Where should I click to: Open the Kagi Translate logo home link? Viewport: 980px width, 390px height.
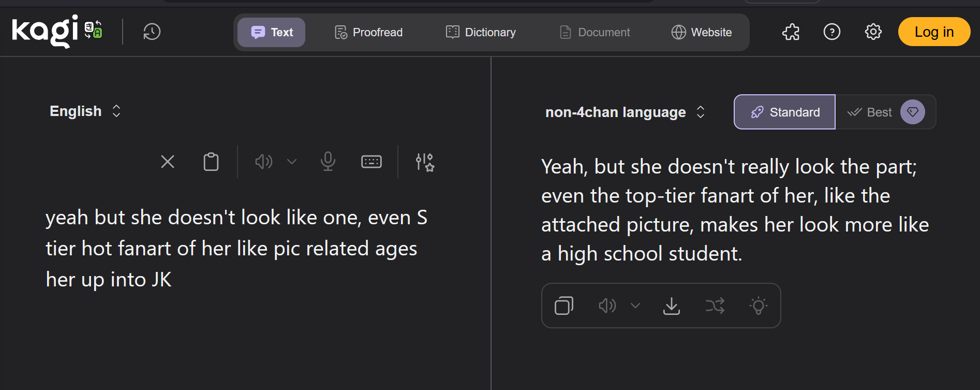tap(57, 31)
